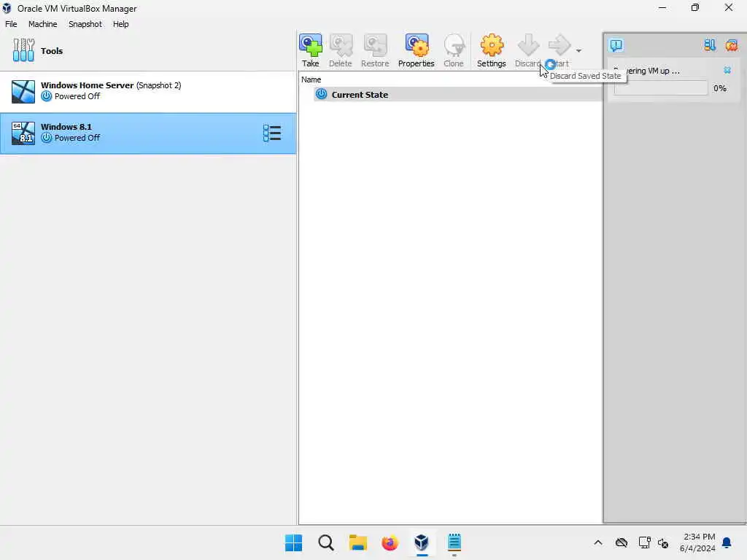This screenshot has width=747, height=560.
Task: Click the Restore snapshot toolbar icon
Action: [x=375, y=50]
